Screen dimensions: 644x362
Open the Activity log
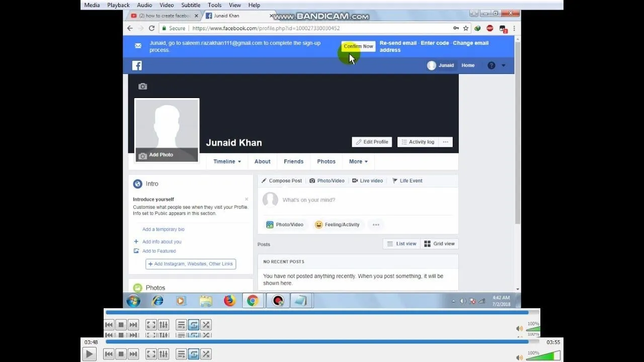click(x=418, y=142)
